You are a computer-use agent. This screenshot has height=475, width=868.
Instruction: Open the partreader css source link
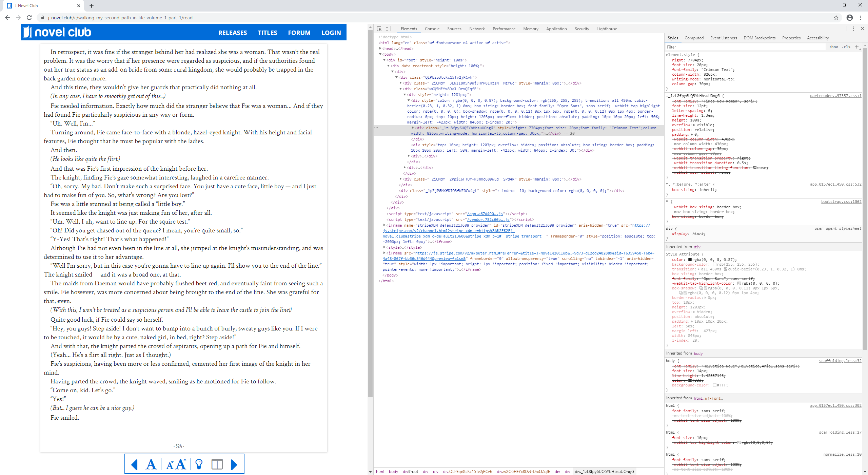click(x=835, y=96)
